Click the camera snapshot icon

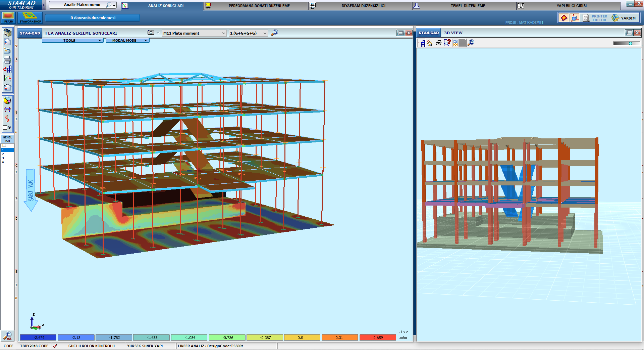point(151,33)
